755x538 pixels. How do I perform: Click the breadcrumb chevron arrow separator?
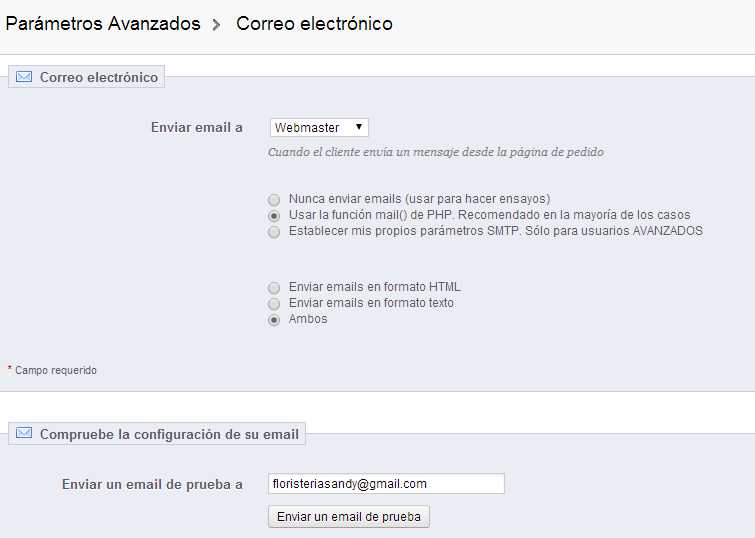pos(217,25)
